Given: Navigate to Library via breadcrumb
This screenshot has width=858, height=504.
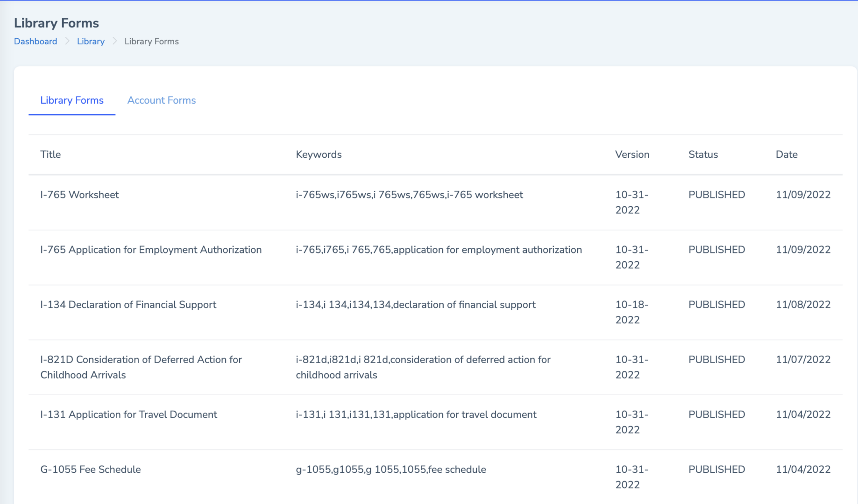Looking at the screenshot, I should pos(90,41).
